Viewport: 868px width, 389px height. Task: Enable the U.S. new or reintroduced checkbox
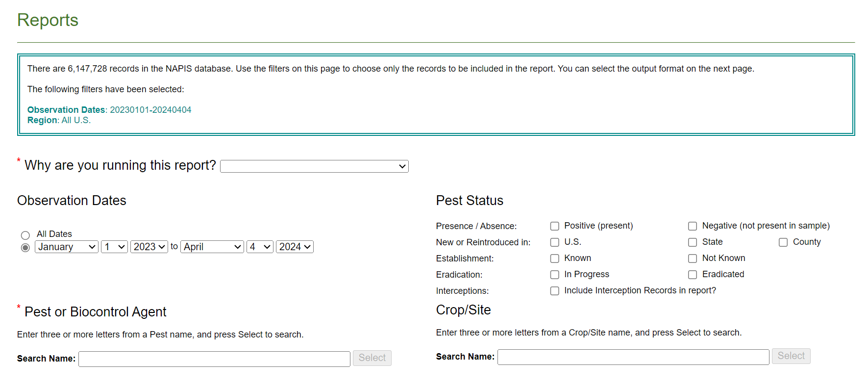(555, 242)
